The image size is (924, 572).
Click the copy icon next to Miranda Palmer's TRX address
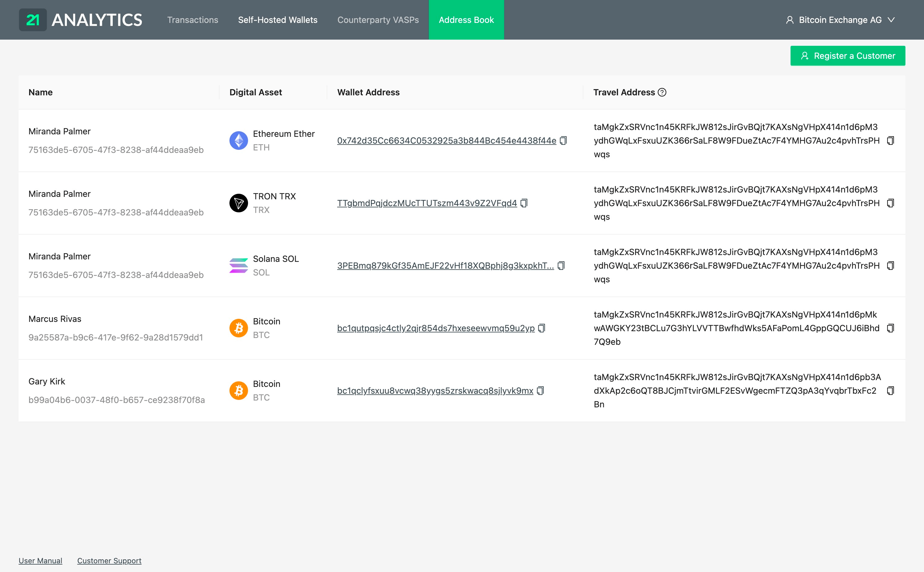tap(525, 203)
